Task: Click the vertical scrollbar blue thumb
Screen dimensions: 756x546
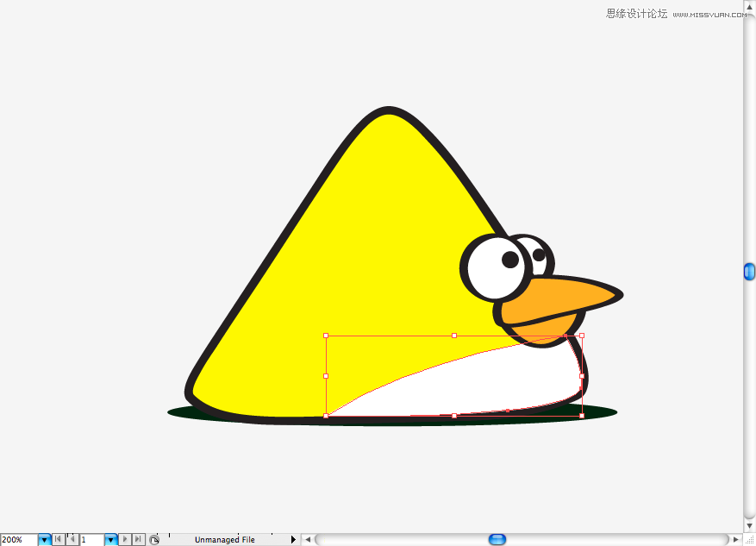Action: (x=749, y=272)
